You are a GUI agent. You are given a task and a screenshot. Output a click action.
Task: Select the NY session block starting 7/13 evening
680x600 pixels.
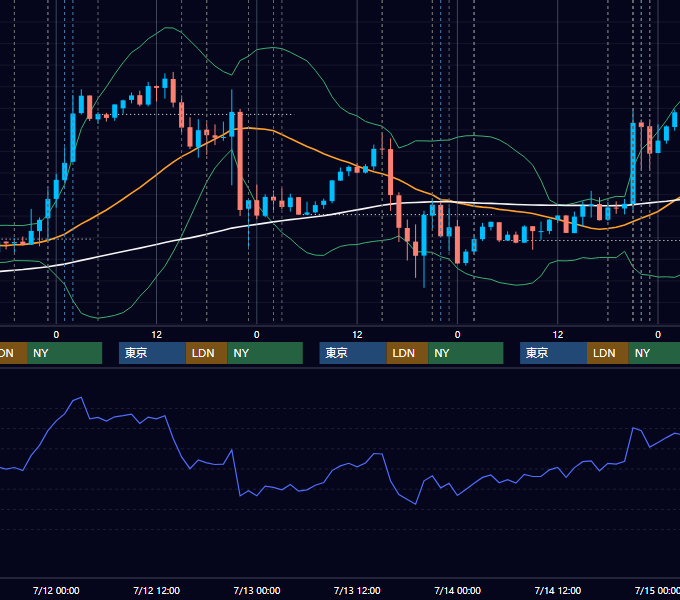pos(466,353)
